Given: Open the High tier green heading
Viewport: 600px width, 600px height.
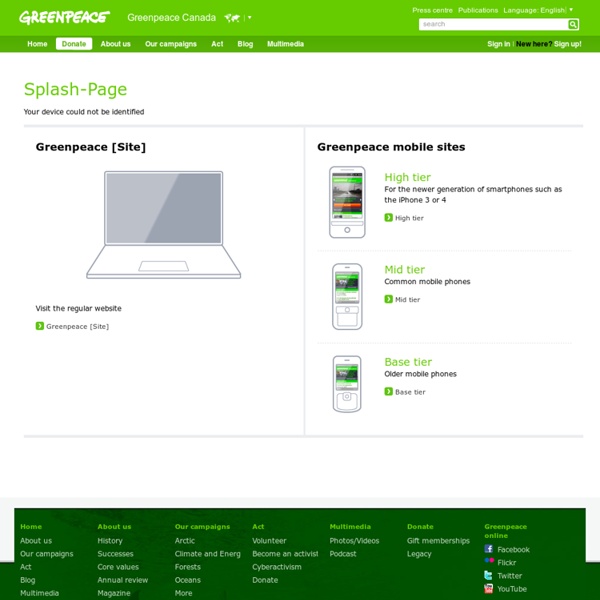Looking at the screenshot, I should [x=408, y=177].
